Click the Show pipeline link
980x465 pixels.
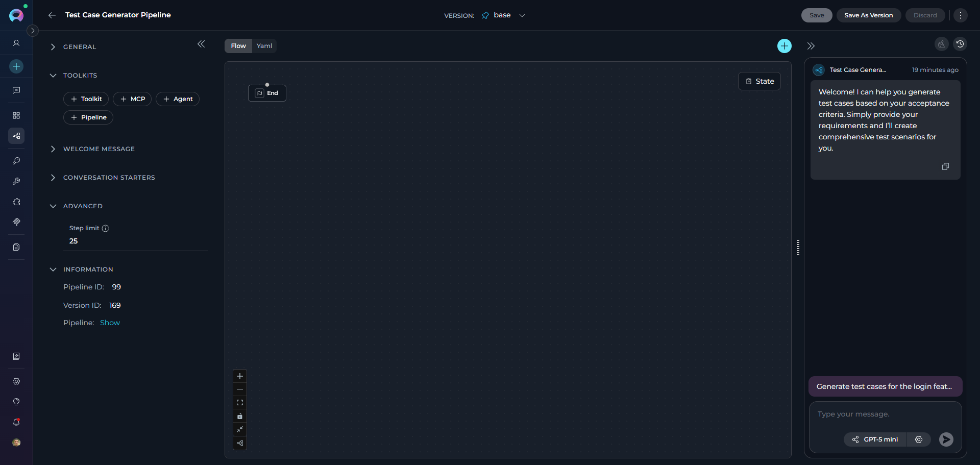(x=110, y=323)
